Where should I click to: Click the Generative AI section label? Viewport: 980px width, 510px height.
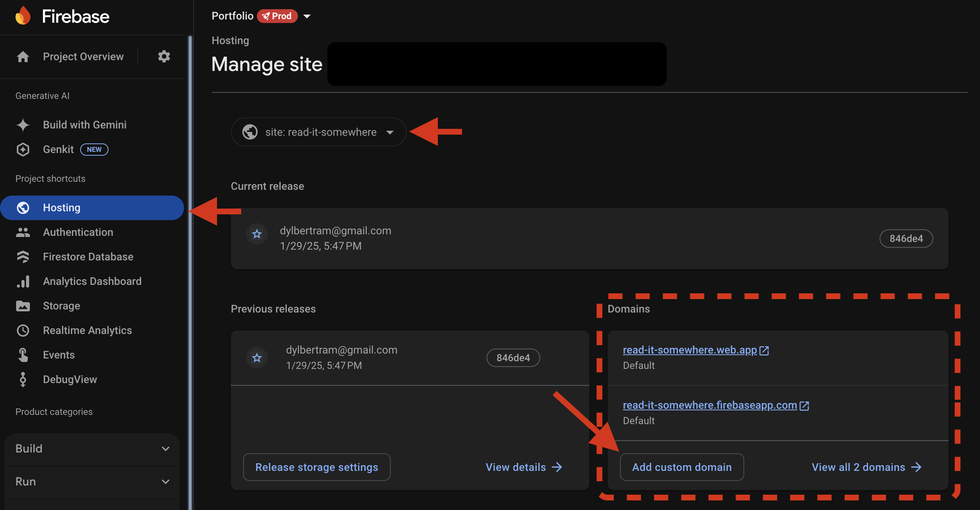click(x=42, y=96)
